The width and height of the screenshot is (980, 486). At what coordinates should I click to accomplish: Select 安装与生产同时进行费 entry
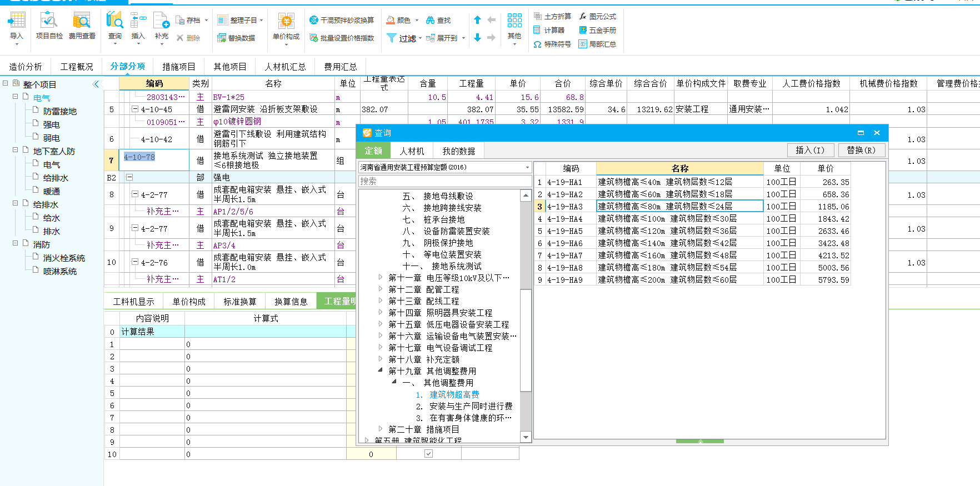[x=471, y=406]
